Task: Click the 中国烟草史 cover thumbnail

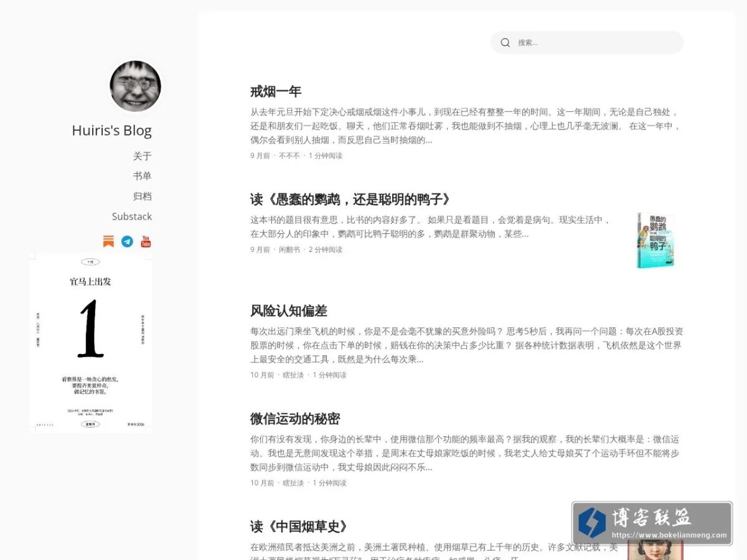Action: (655, 550)
